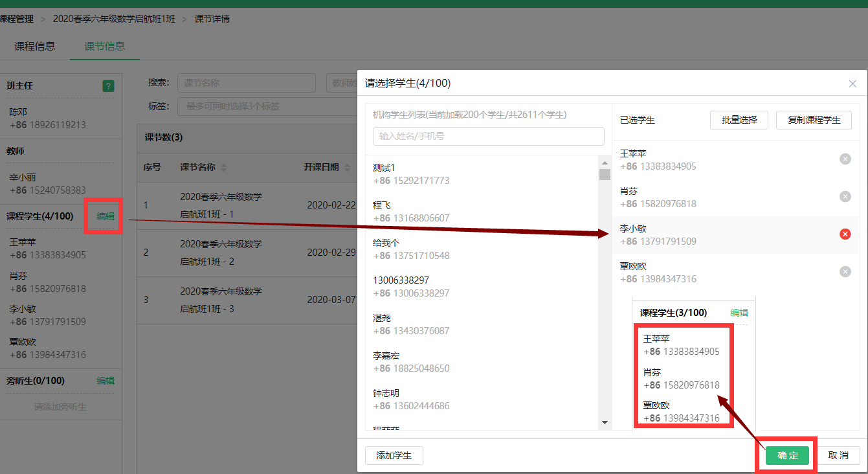Click the 课节数(3) heading
Image resolution: width=868 pixels, height=474 pixels.
click(x=164, y=137)
